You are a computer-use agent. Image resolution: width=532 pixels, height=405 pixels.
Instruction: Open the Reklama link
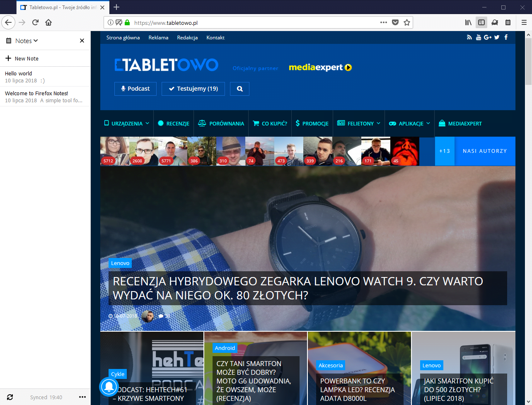(x=158, y=37)
